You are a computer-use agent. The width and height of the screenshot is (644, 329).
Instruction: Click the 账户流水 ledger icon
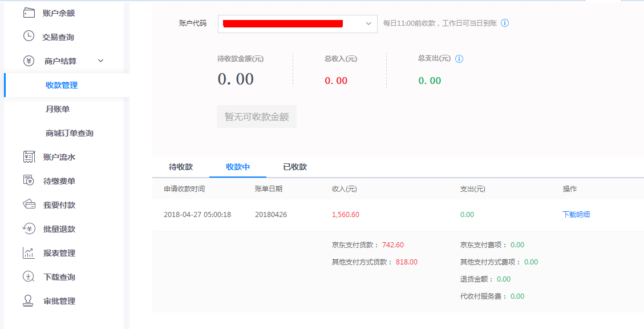pyautogui.click(x=29, y=157)
